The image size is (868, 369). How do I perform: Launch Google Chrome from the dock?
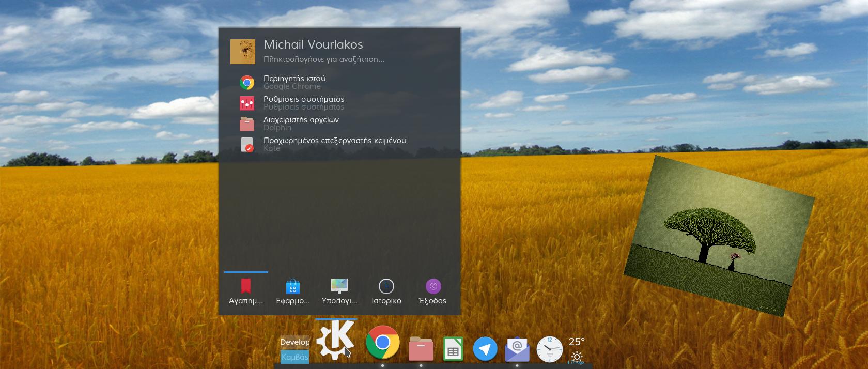[x=382, y=342]
